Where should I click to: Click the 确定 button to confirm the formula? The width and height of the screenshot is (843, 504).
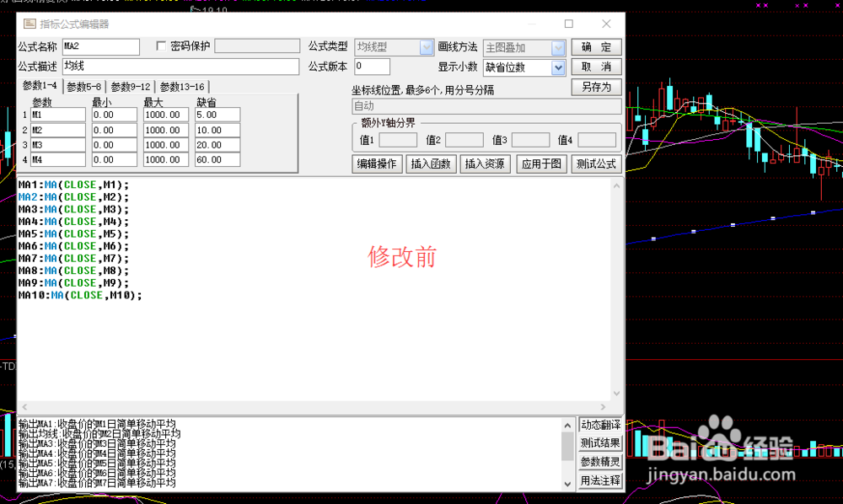point(596,46)
